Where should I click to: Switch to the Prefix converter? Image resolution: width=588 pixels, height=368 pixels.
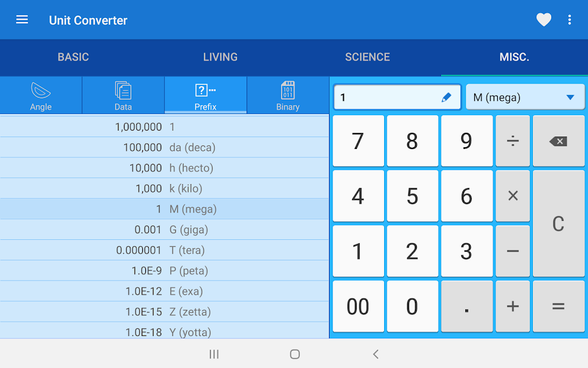click(x=205, y=95)
